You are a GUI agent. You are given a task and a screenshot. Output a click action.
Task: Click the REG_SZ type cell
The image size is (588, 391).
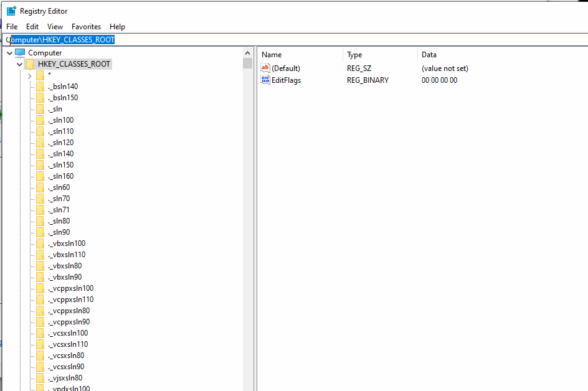click(x=359, y=68)
